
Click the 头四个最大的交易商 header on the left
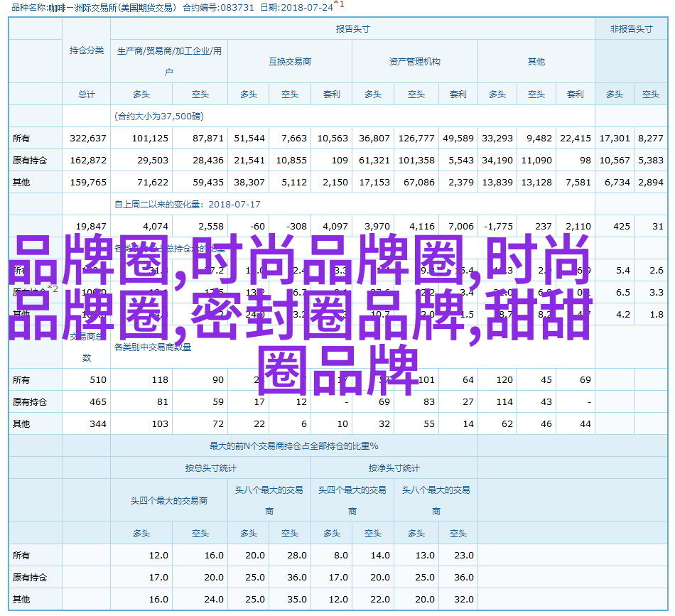pyautogui.click(x=168, y=501)
